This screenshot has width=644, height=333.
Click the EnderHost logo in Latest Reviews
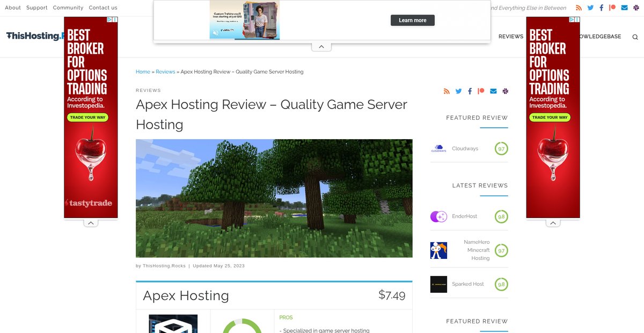[438, 216]
